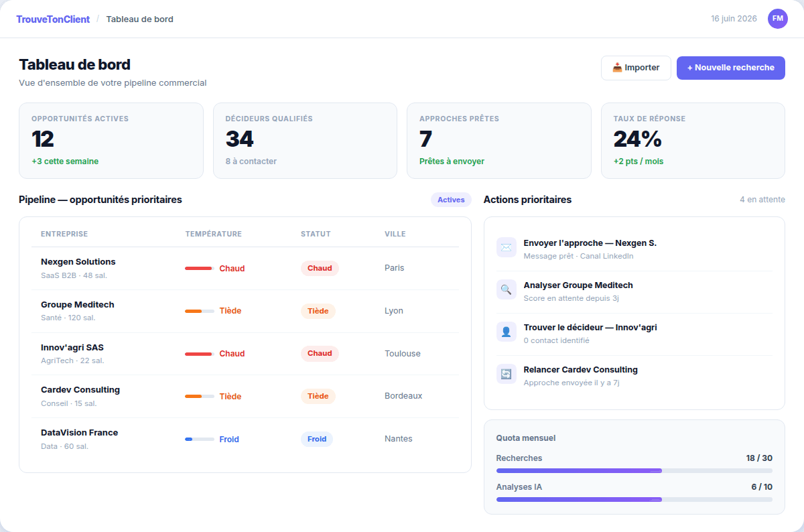The height and width of the screenshot is (532, 804).
Task: Open action Trouver le décideur — Innov'agri
Action: pos(634,334)
